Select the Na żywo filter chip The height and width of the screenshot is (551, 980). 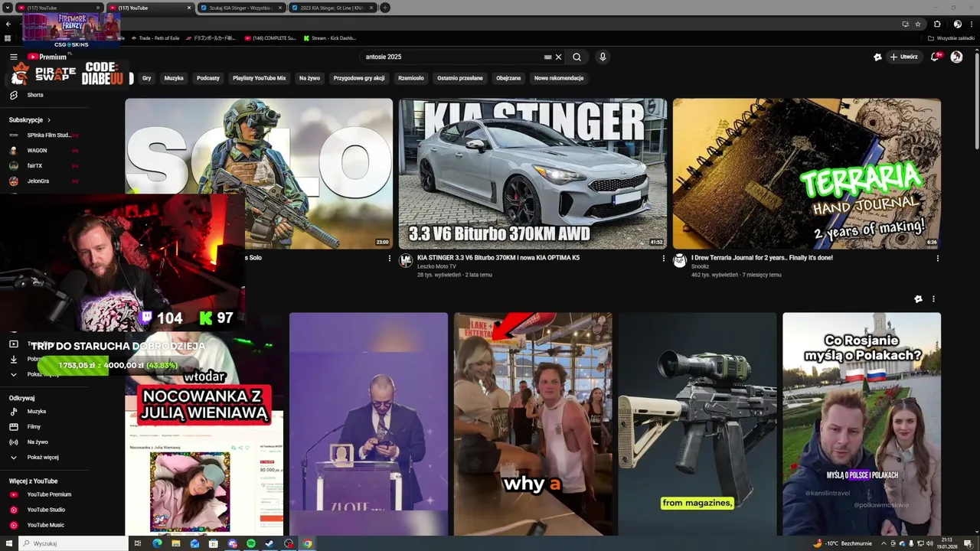[309, 78]
